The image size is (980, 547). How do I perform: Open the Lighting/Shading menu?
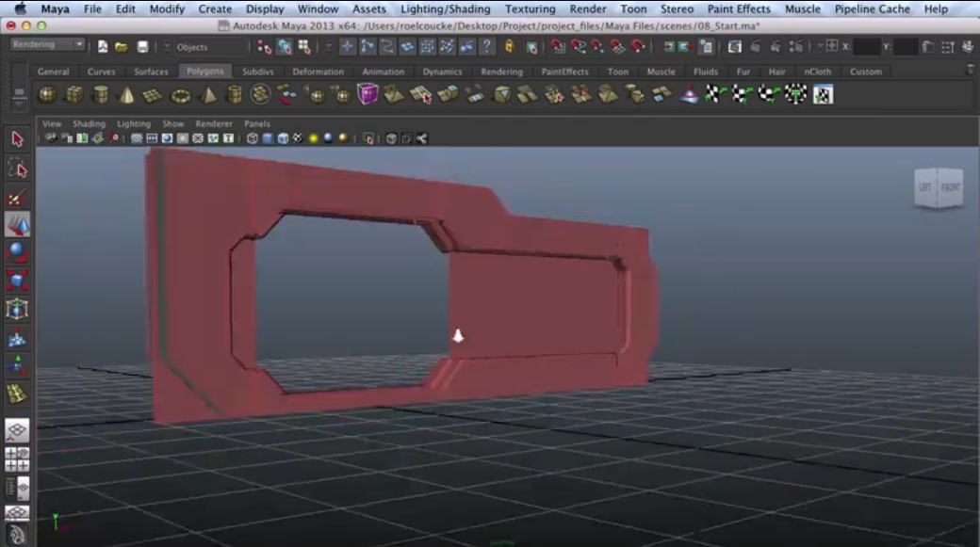click(x=446, y=8)
